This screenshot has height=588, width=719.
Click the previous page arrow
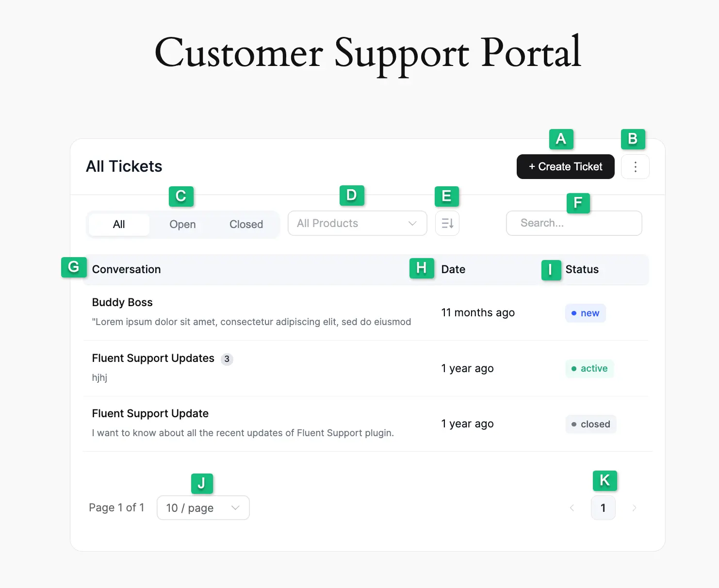coord(572,507)
